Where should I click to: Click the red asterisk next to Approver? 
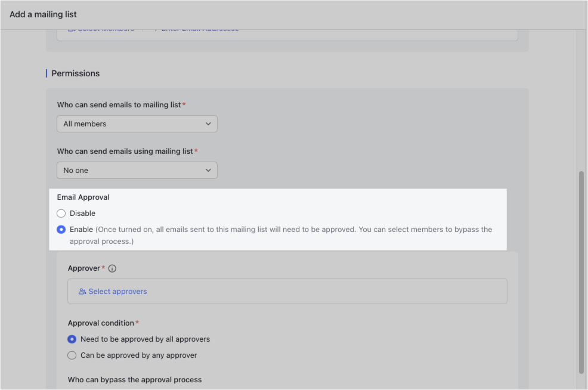103,268
